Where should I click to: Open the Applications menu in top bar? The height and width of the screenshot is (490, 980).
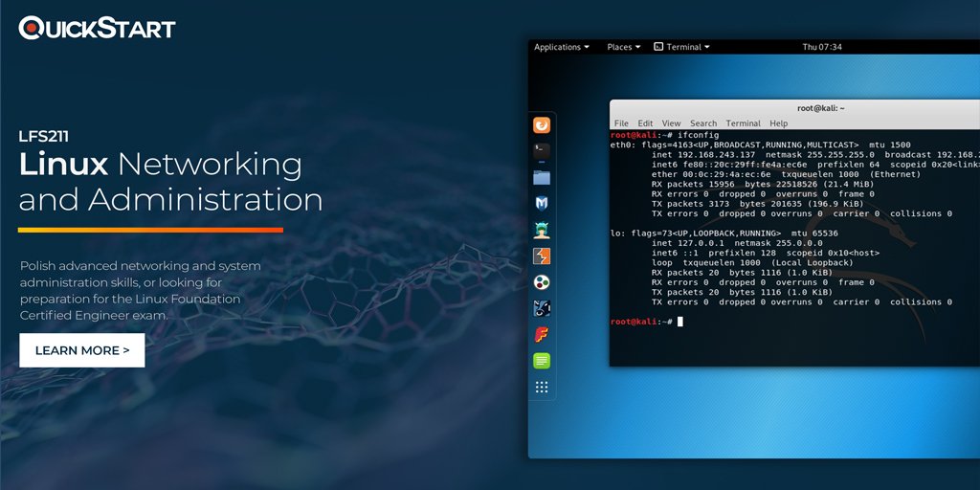coord(561,47)
